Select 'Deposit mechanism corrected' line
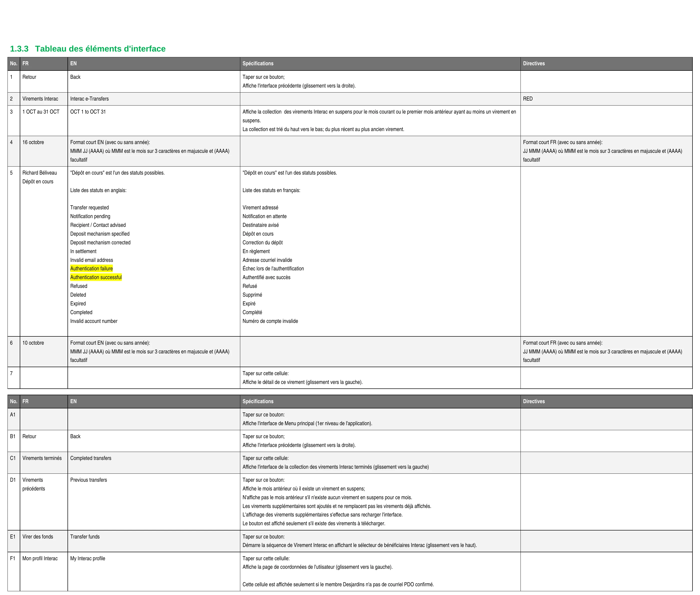Image resolution: width=700 pixels, height=595 pixels. click(x=100, y=243)
